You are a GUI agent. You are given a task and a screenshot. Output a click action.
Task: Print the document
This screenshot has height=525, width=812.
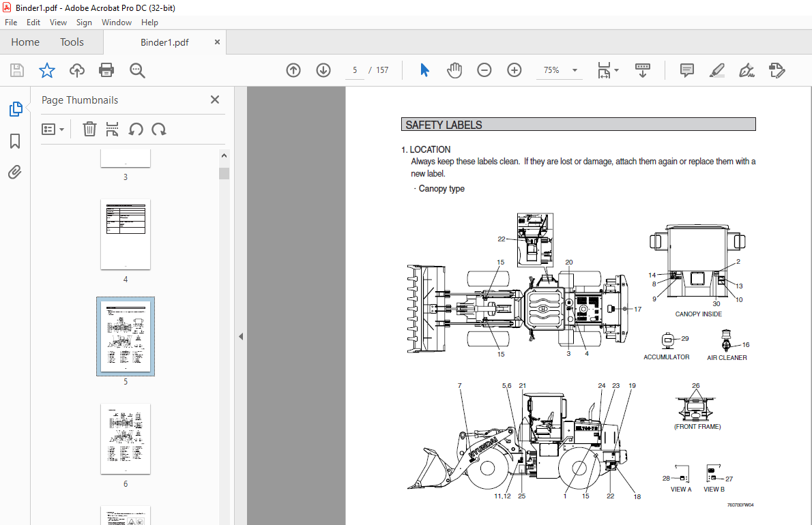point(106,70)
